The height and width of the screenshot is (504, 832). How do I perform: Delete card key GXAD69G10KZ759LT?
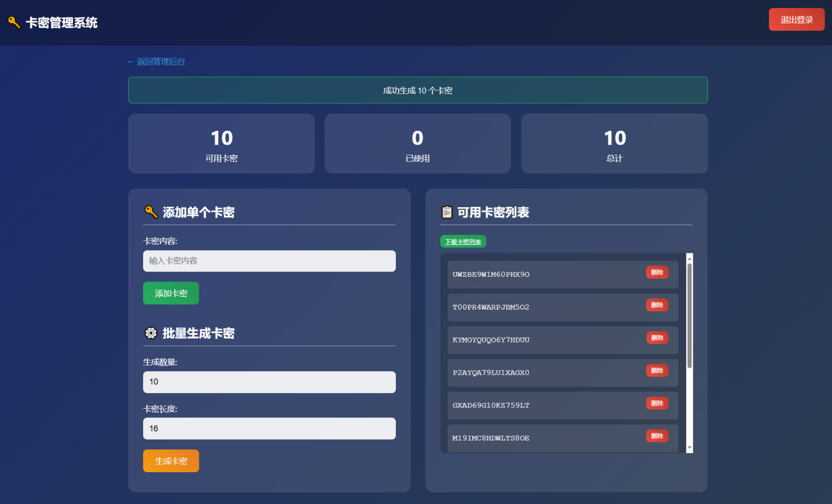(657, 403)
